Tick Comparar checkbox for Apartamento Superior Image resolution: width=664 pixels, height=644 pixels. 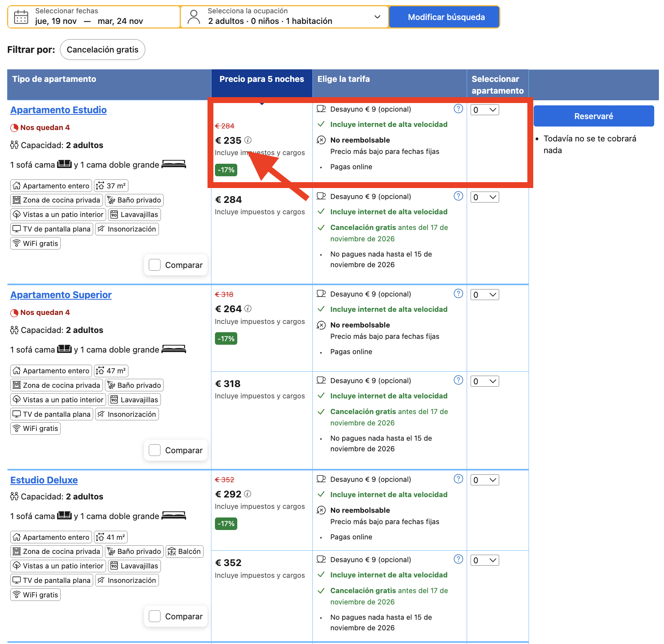155,450
